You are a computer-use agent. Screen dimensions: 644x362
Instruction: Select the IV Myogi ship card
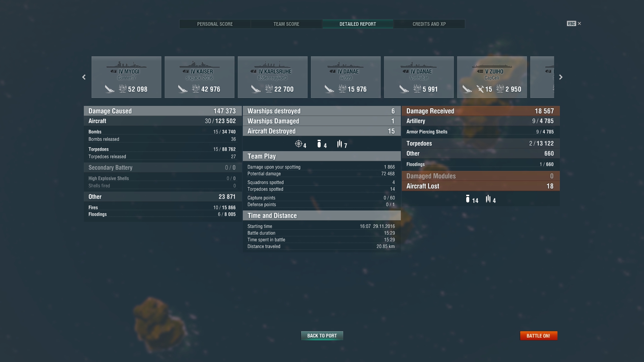[126, 77]
